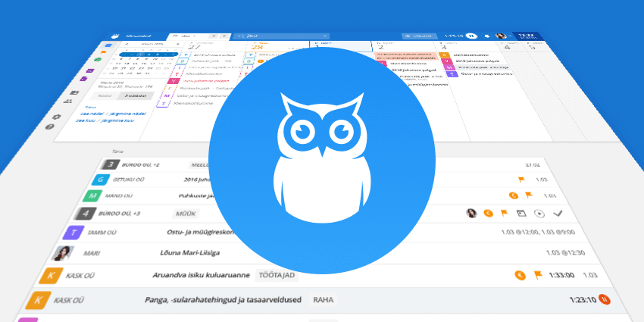Click the flag icon on the Aruandva isiku kuluaruanne row
644x322 pixels.
[x=538, y=275]
